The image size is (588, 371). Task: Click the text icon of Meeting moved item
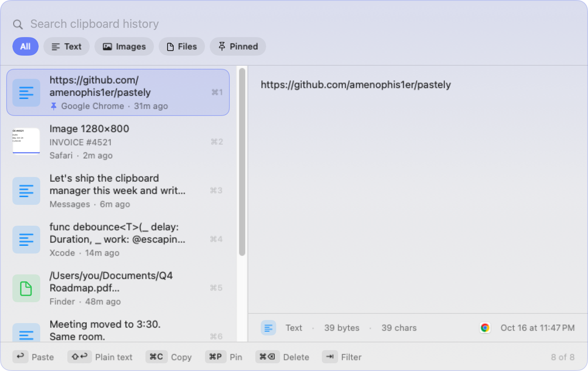click(26, 332)
